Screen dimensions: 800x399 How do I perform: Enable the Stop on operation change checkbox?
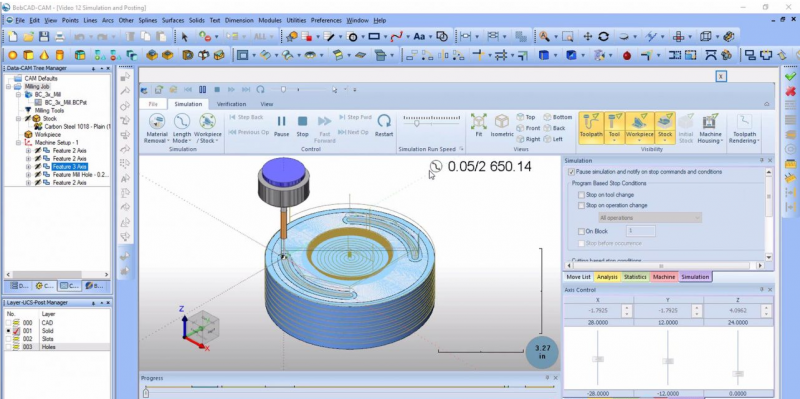tap(581, 206)
